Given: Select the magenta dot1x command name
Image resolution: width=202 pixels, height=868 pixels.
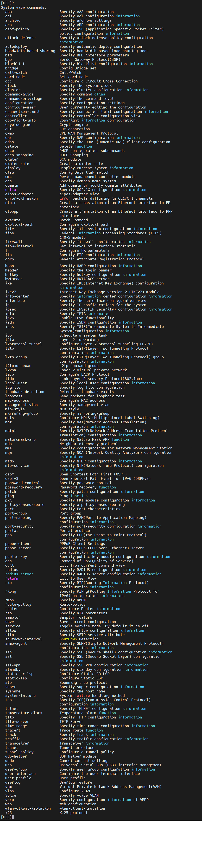Looking at the screenshot, I should point(10,190).
